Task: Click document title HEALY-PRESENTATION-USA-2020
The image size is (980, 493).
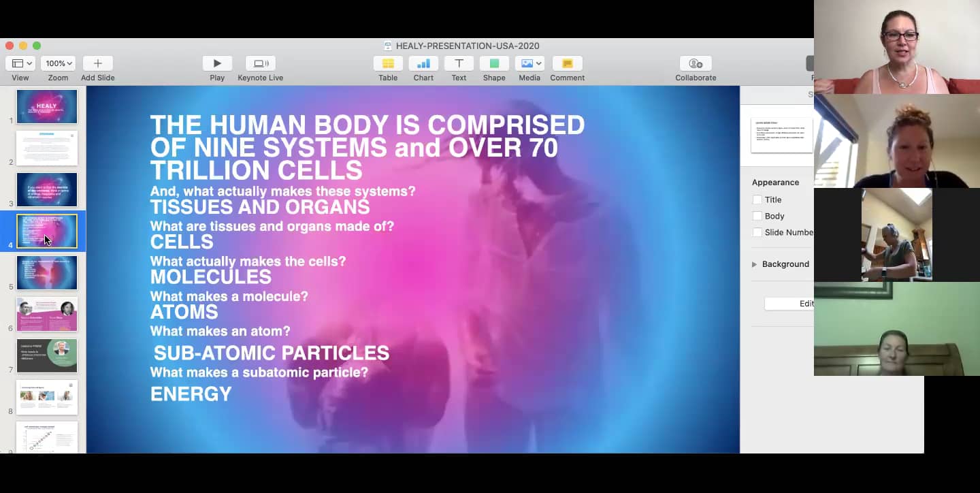Action: [x=468, y=46]
